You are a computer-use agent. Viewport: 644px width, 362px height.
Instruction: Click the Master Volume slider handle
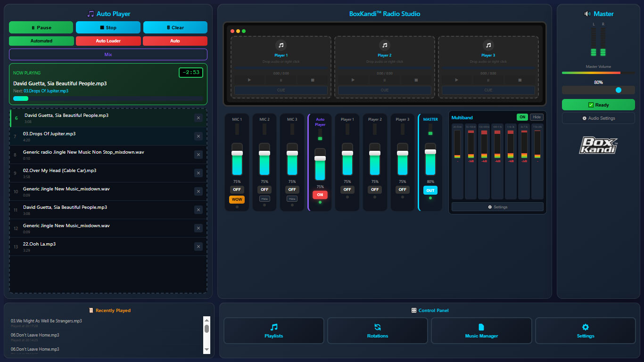619,90
